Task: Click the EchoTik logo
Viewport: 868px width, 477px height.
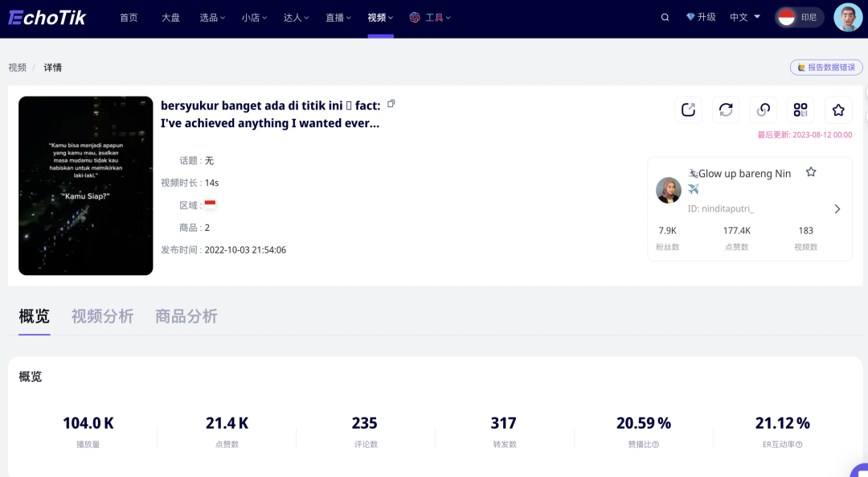Action: pos(47,18)
